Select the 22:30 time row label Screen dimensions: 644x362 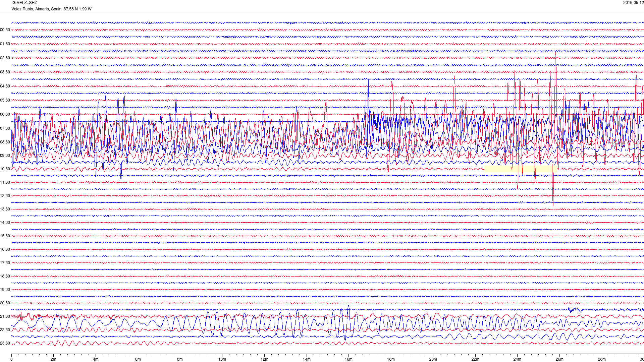(5, 330)
